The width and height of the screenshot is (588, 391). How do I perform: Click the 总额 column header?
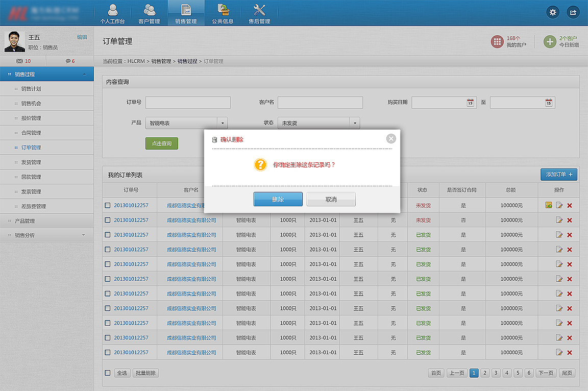coord(511,190)
